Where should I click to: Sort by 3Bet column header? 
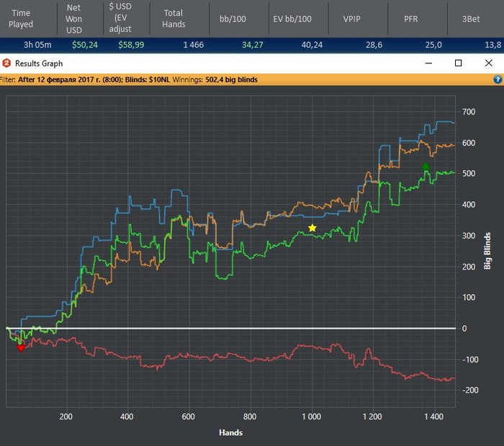[x=471, y=19]
